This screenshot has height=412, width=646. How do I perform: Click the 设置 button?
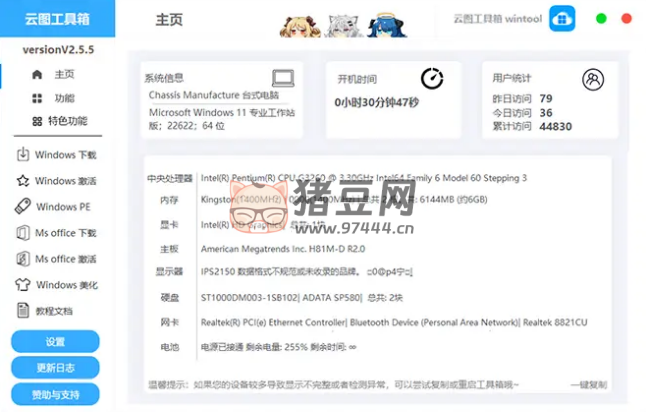55,342
